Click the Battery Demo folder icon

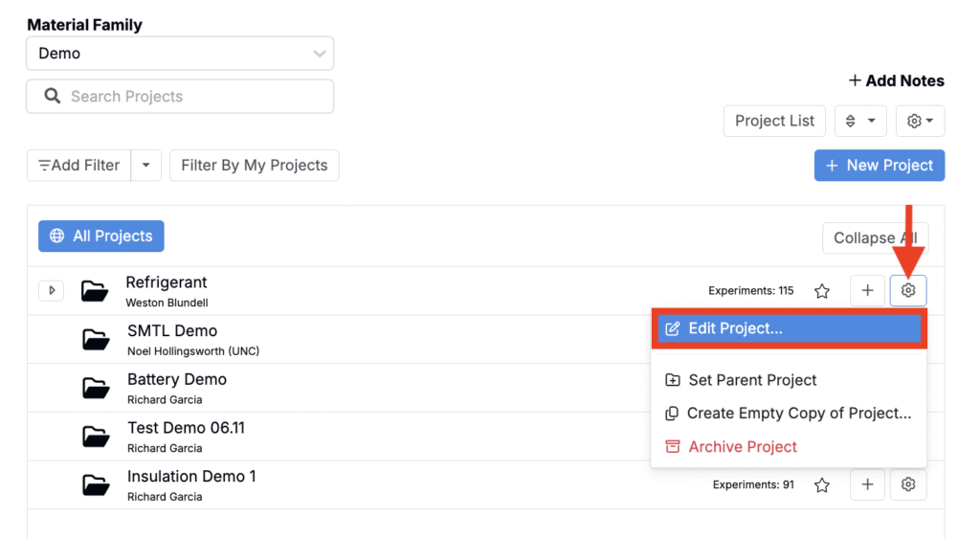coord(96,388)
